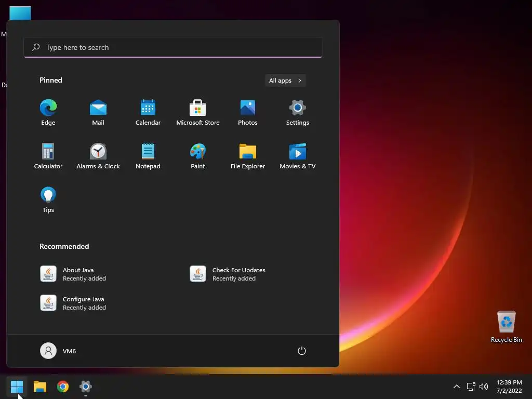The width and height of the screenshot is (532, 399).
Task: Open Edge from pinned apps
Action: point(48,113)
